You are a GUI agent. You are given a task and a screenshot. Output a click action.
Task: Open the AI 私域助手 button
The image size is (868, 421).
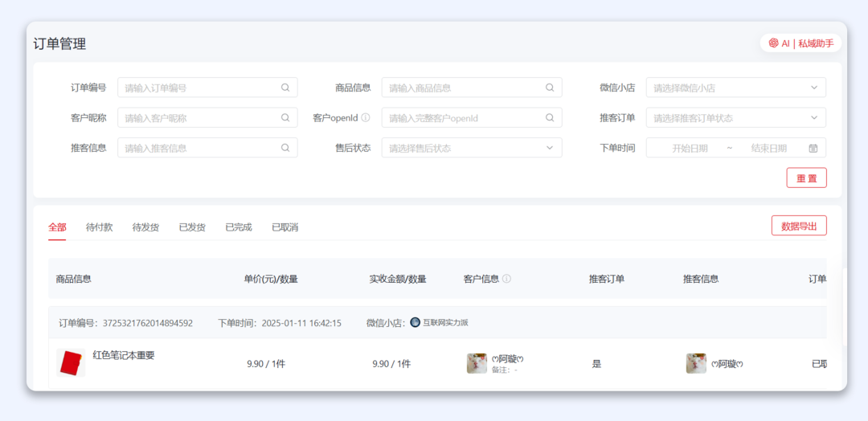click(x=801, y=43)
